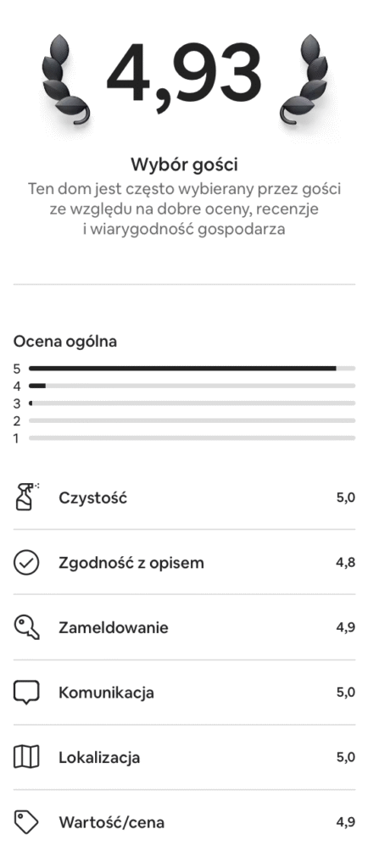Select the 3-star rating bar
Viewport: 379px width, 868px height.
click(x=192, y=403)
